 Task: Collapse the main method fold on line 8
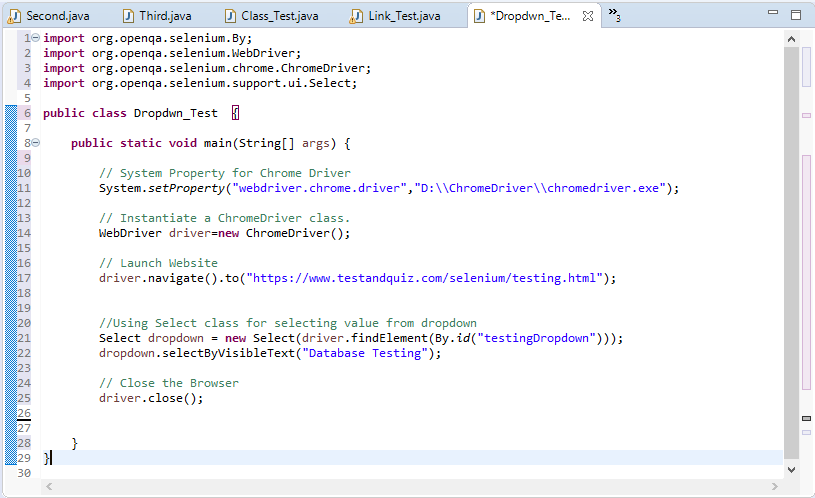coord(36,143)
